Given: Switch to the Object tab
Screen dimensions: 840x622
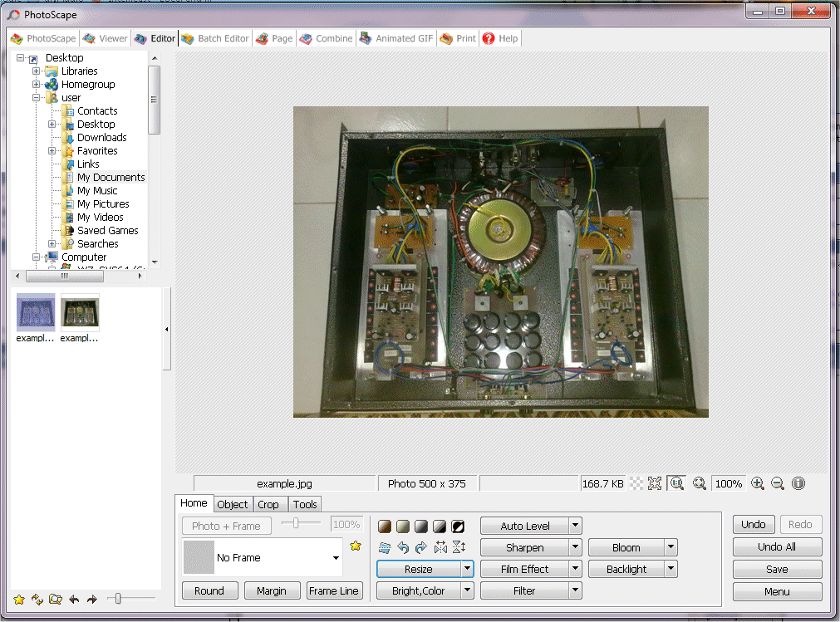Looking at the screenshot, I should [x=233, y=504].
